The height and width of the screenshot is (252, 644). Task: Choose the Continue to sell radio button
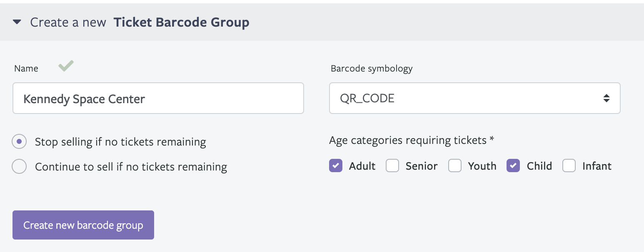[x=19, y=167]
